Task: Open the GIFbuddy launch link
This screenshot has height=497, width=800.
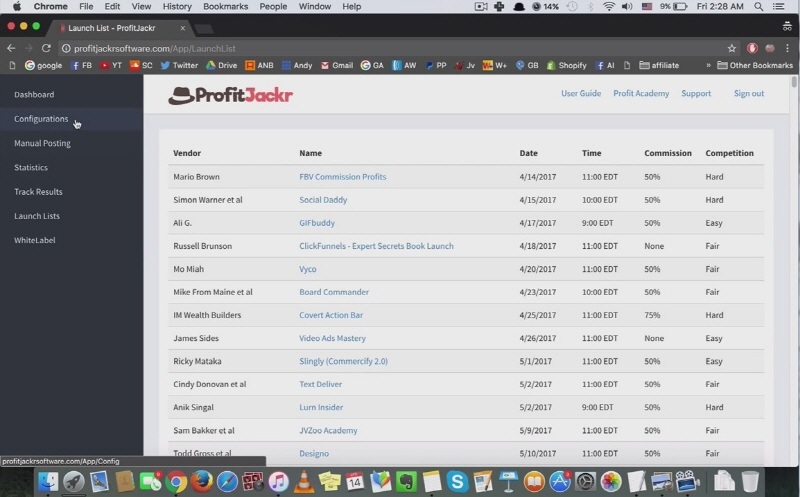Action: point(317,223)
